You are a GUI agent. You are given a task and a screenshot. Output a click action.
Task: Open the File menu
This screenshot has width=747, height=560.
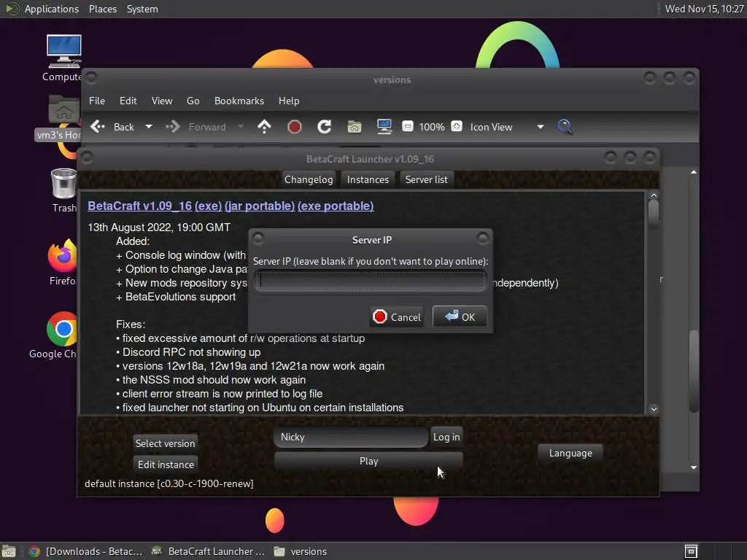tap(97, 101)
